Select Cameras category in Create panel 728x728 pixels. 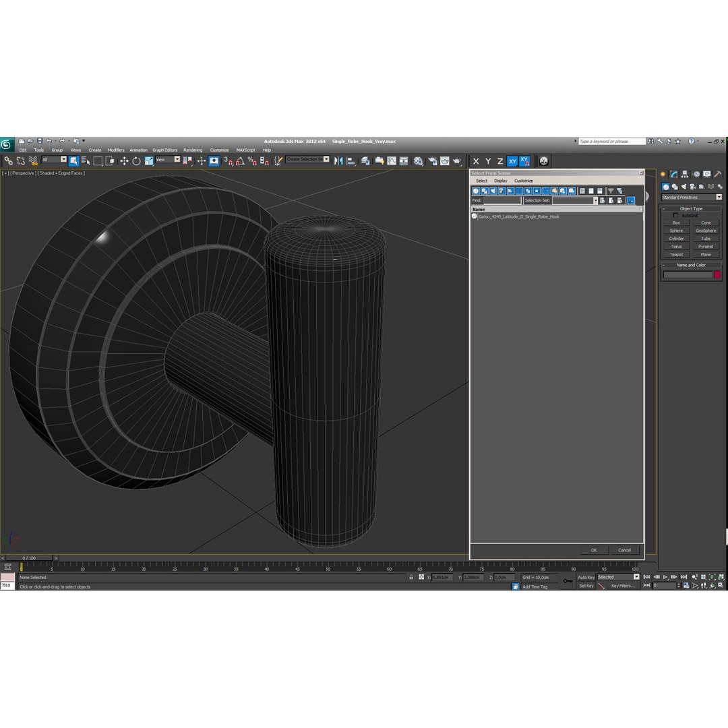(x=693, y=187)
